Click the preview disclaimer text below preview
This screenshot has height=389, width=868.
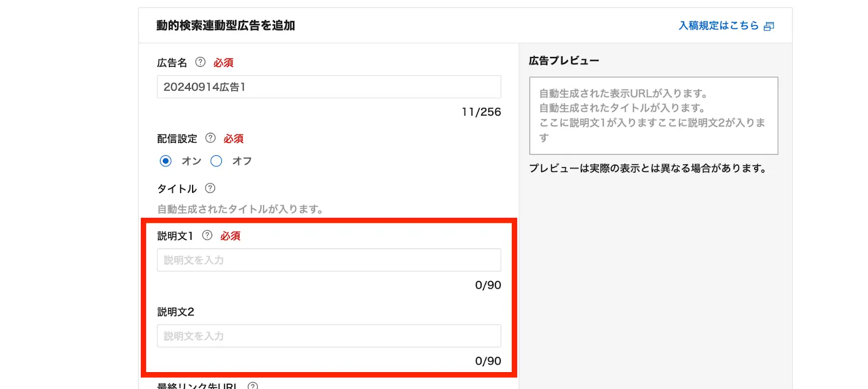coord(648,168)
